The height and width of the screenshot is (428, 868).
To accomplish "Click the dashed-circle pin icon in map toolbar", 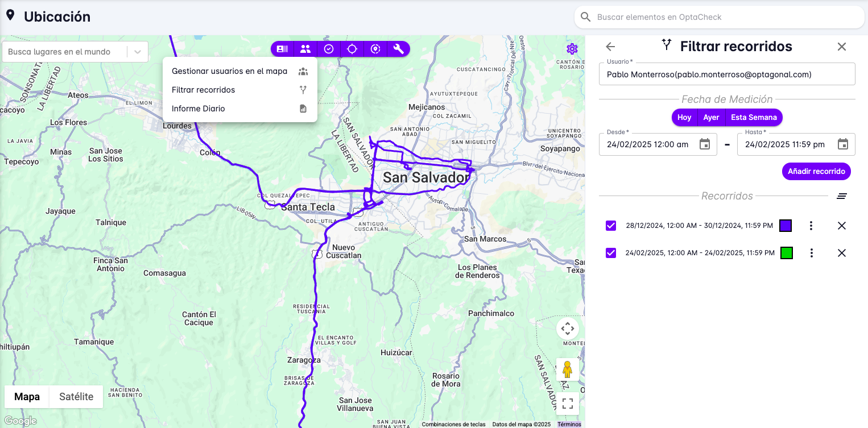I will point(375,49).
